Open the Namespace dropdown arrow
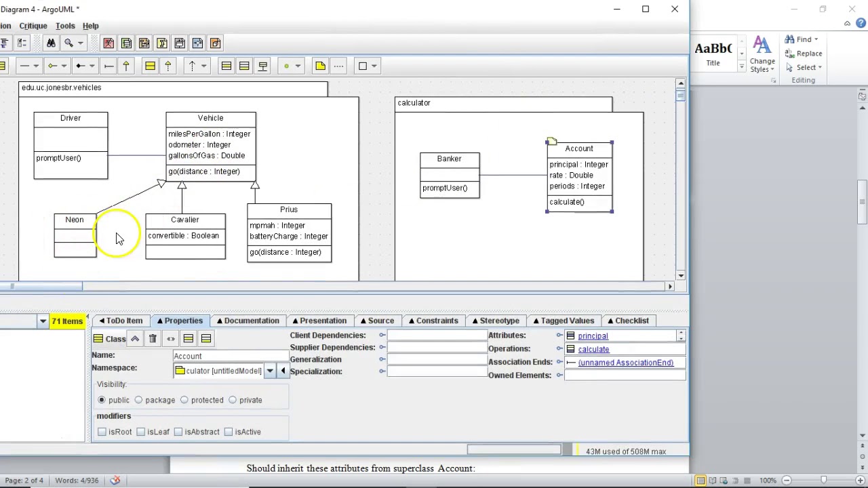This screenshot has width=868, height=488. 270,371
